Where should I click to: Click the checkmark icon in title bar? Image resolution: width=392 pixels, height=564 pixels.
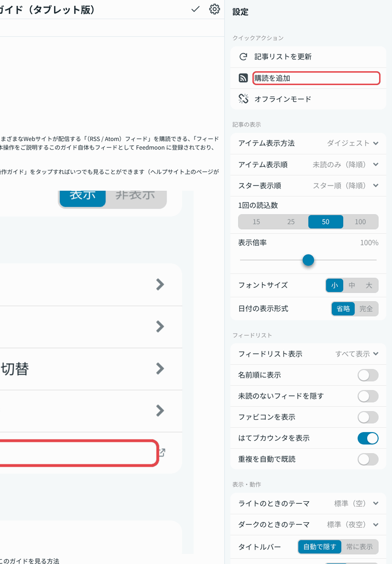(195, 9)
